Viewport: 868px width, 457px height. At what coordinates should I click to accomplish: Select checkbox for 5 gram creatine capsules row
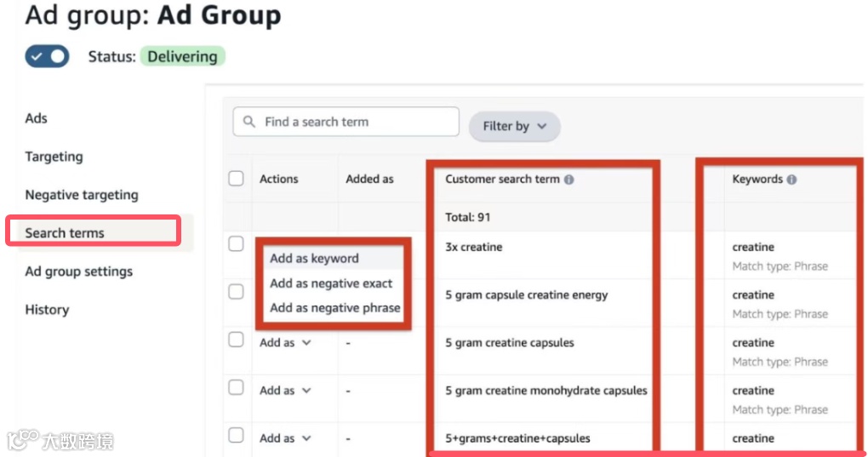[237, 340]
